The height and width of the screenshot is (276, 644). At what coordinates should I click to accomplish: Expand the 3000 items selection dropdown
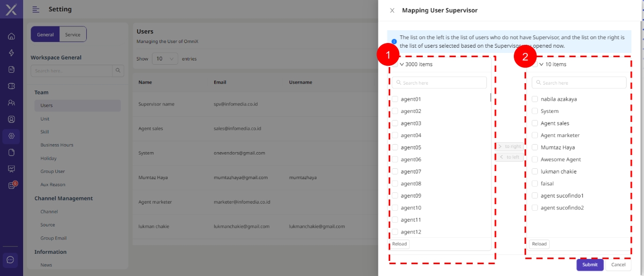tap(402, 64)
